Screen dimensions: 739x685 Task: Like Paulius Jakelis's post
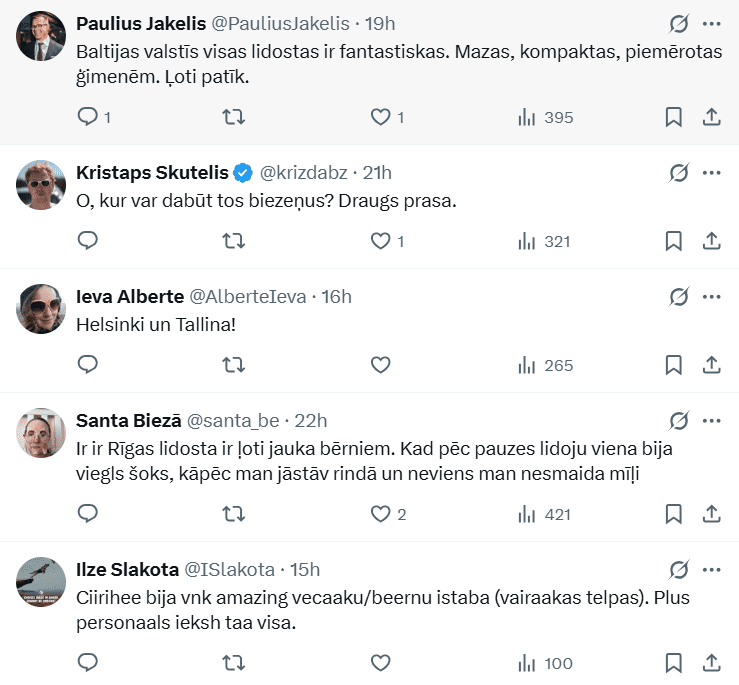[380, 117]
